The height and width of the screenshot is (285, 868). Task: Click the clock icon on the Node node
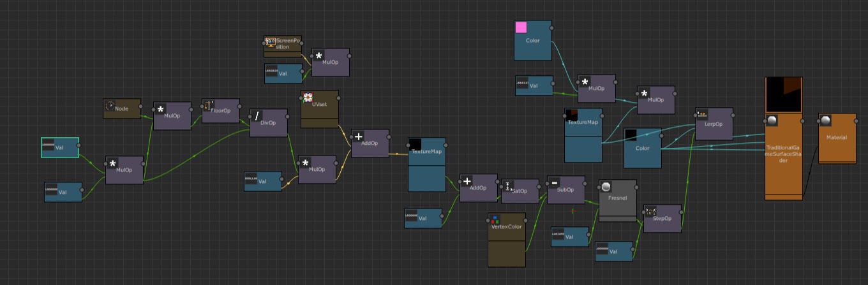point(110,105)
